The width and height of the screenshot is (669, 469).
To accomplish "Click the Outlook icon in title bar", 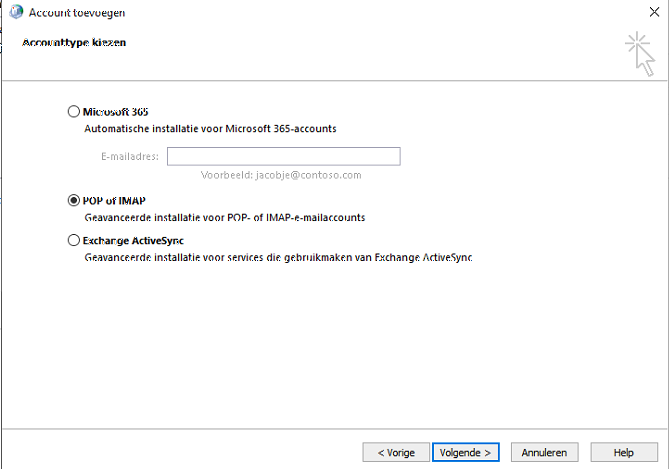I will 16,12.
